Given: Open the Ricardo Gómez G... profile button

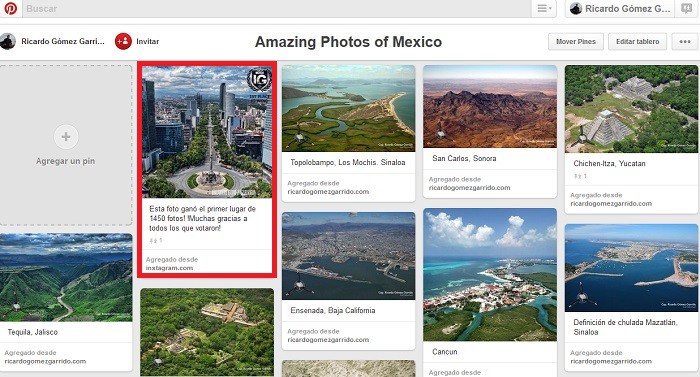Looking at the screenshot, I should tap(621, 8).
